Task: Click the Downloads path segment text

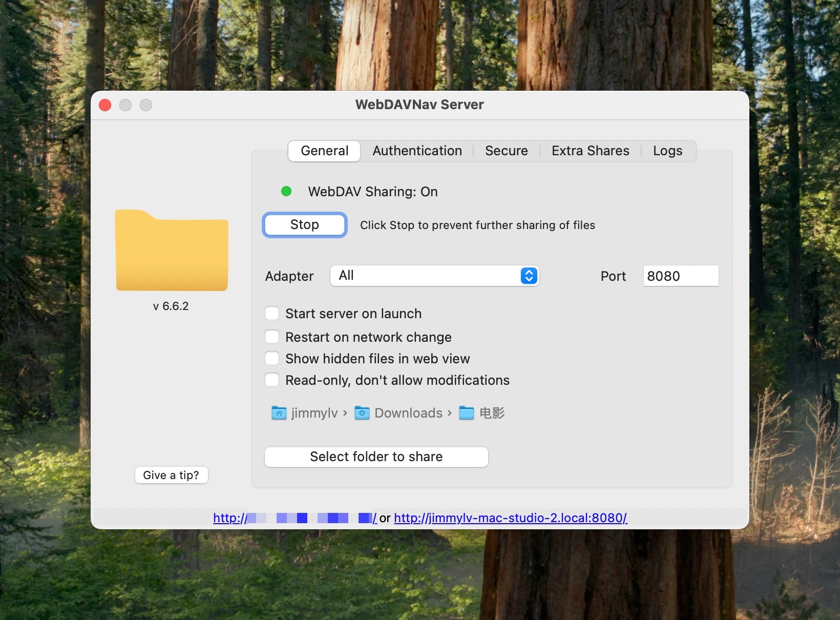Action: coord(408,413)
